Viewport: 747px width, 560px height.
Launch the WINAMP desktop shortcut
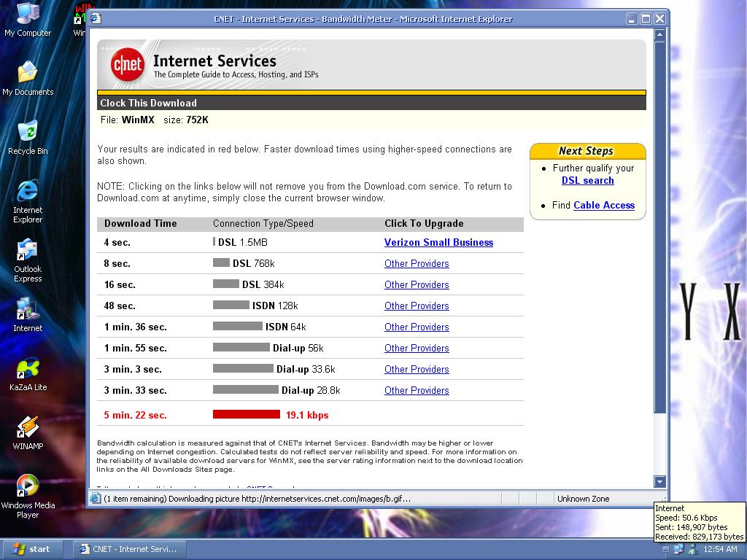point(28,427)
